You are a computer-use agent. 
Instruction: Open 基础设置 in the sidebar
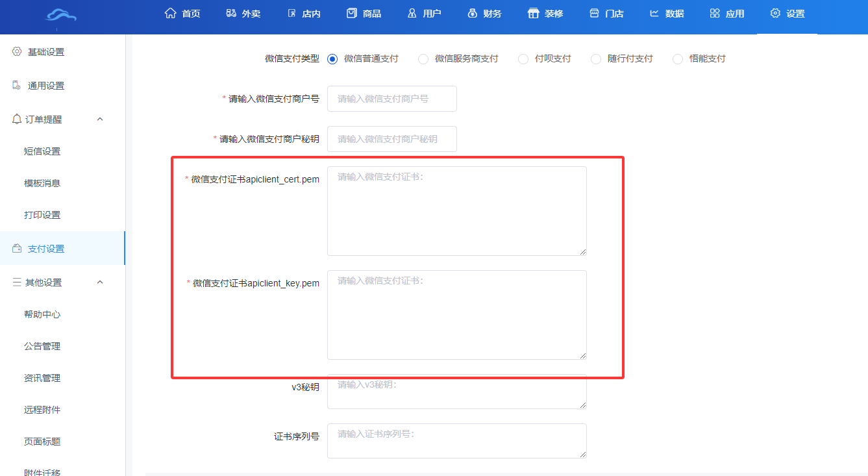[62, 52]
